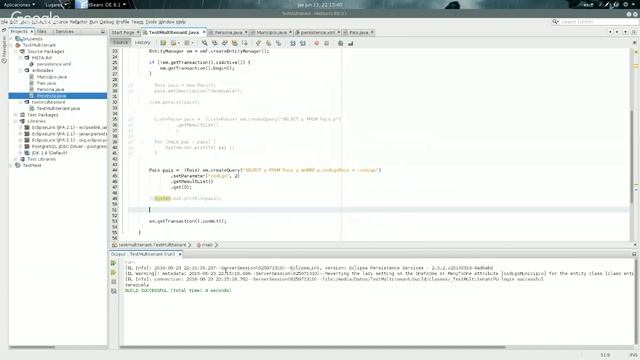Collapse the META-INF package
The image size is (640, 360).
click(21, 58)
